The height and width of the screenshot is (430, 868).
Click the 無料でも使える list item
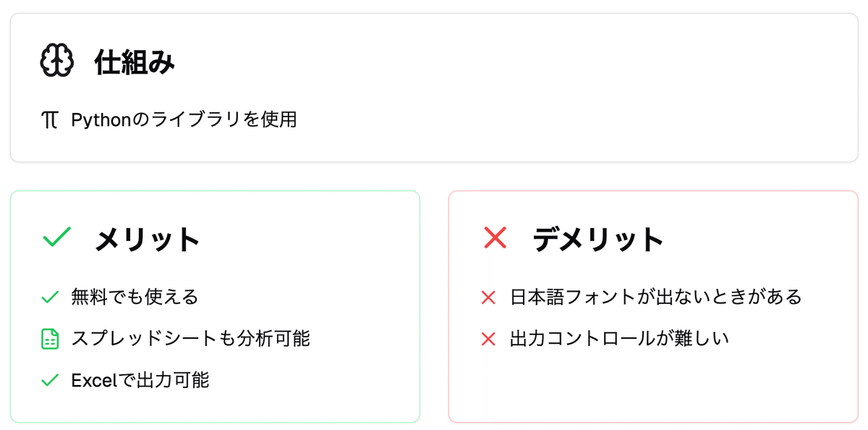[x=135, y=297]
